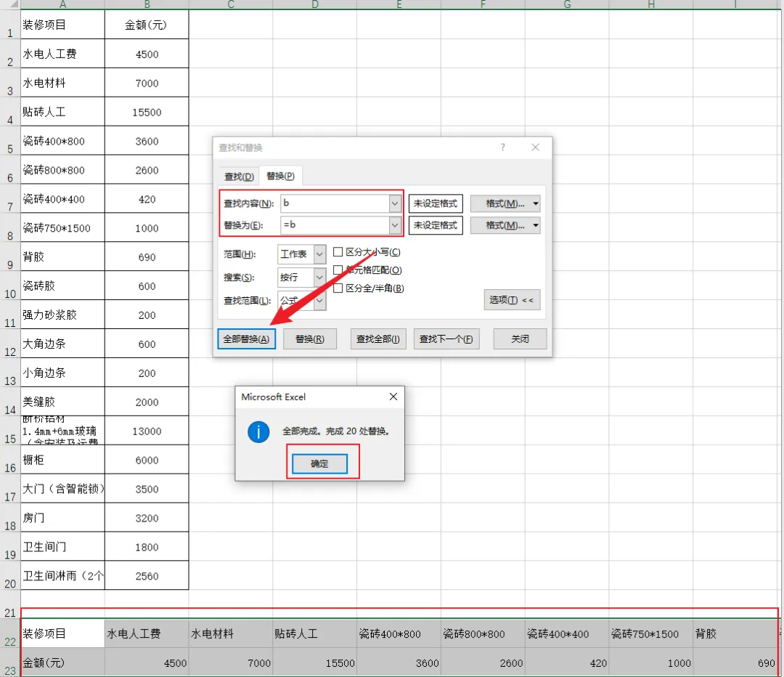
Task: Click the 未设定格式 preview beside 替换为
Action: 436,225
